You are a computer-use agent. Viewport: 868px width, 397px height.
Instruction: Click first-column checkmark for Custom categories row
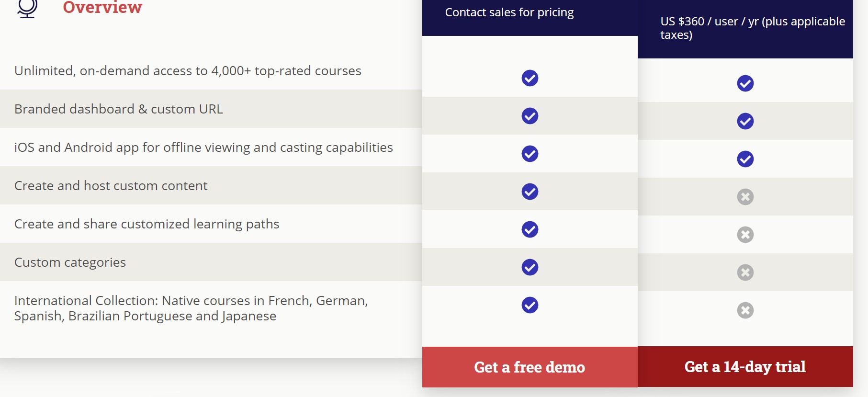pos(530,267)
